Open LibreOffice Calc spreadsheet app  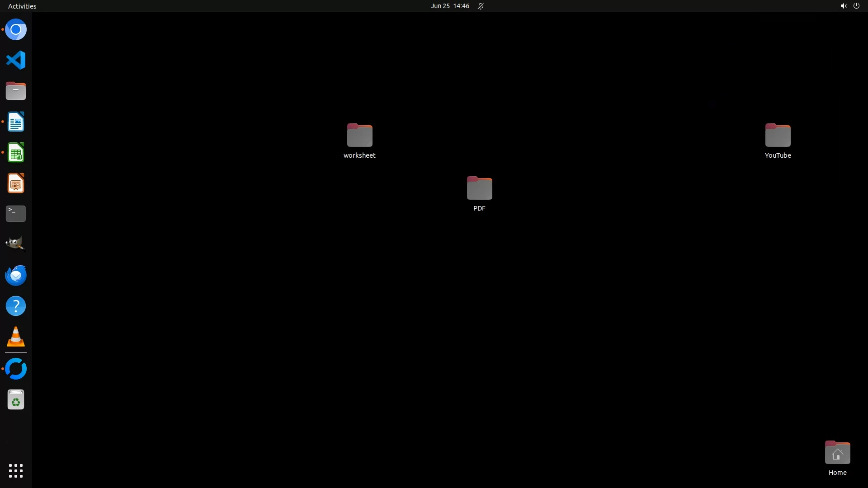click(x=16, y=153)
